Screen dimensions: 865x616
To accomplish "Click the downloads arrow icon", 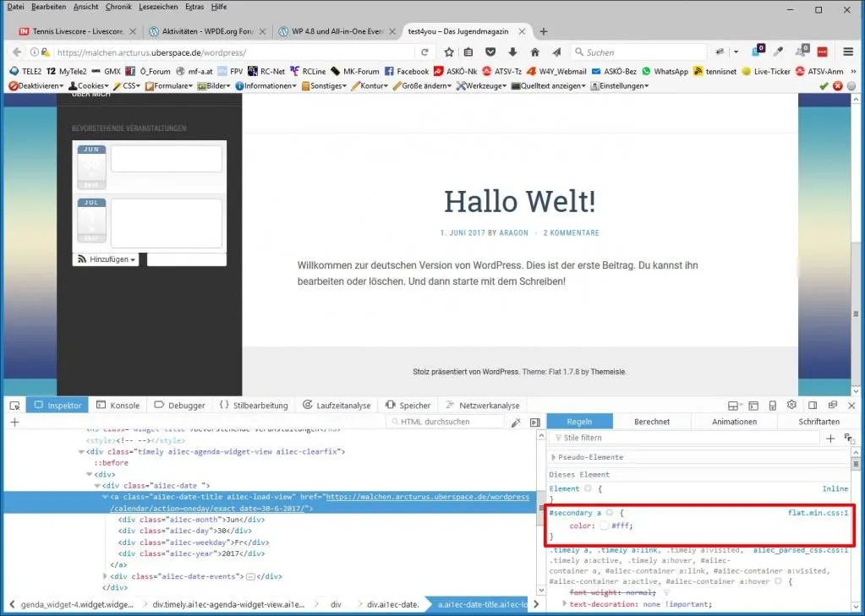I will (512, 52).
